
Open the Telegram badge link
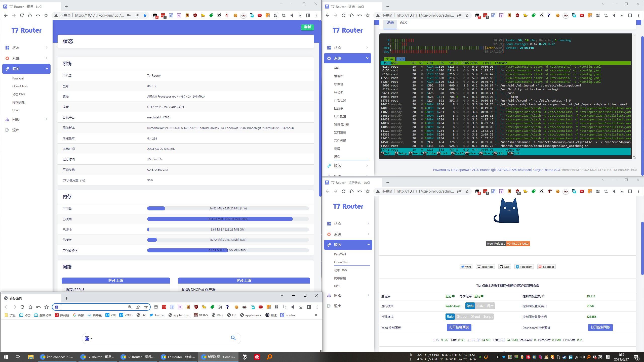coord(524,267)
